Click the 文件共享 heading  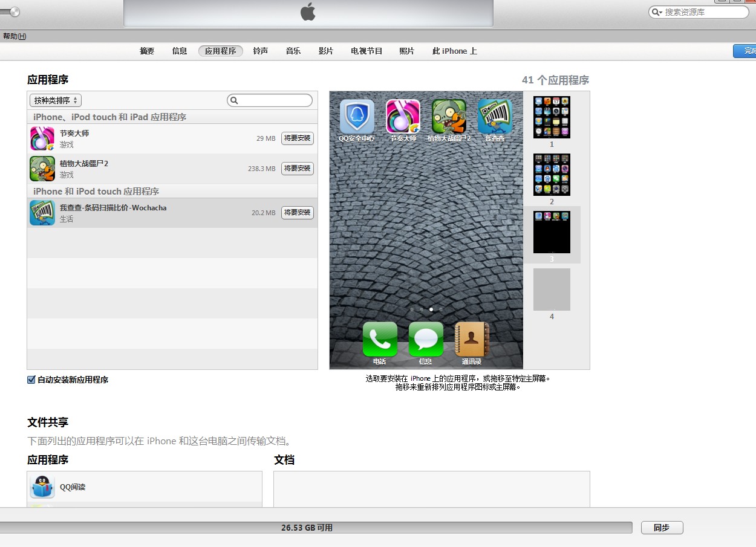(x=48, y=422)
